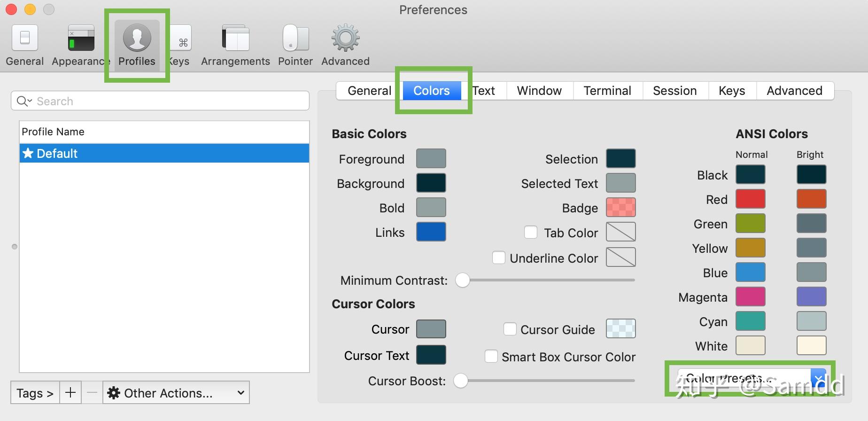Open the Advanced gear icon in toolbar
The height and width of the screenshot is (421, 868).
345,38
